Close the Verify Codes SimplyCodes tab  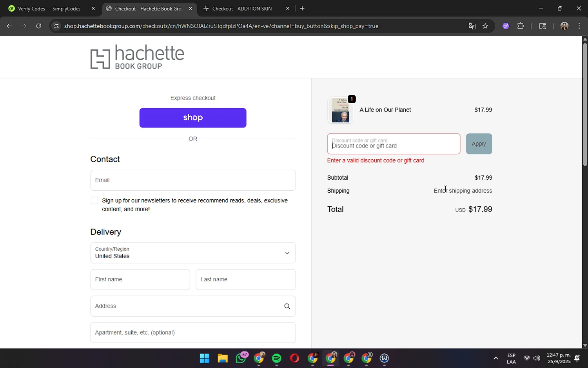click(93, 8)
